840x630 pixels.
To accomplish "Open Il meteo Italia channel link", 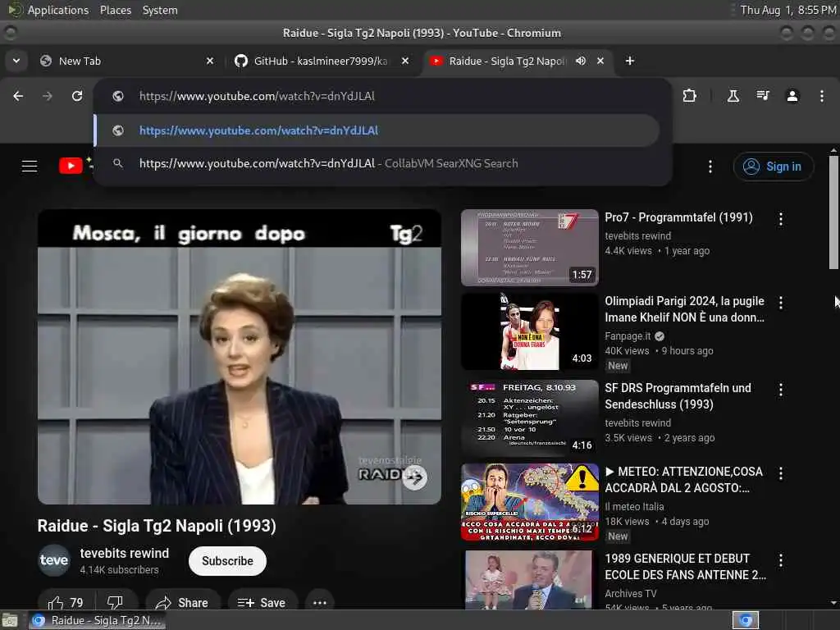I will click(634, 506).
